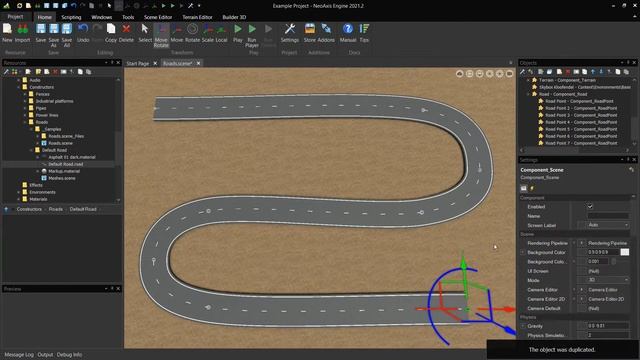Open the Tips ribbon icon
This screenshot has width=640, height=360.
(364, 33)
